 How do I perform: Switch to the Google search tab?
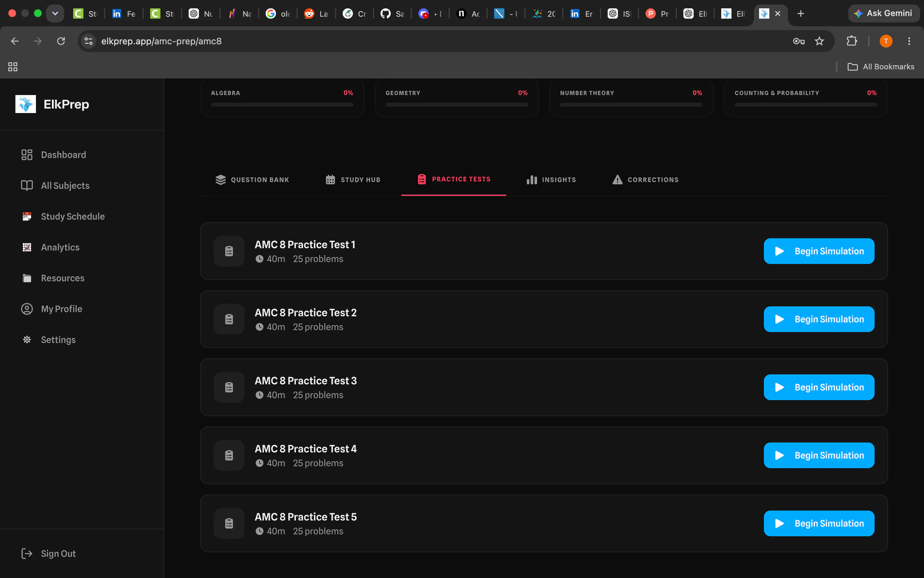click(x=278, y=14)
